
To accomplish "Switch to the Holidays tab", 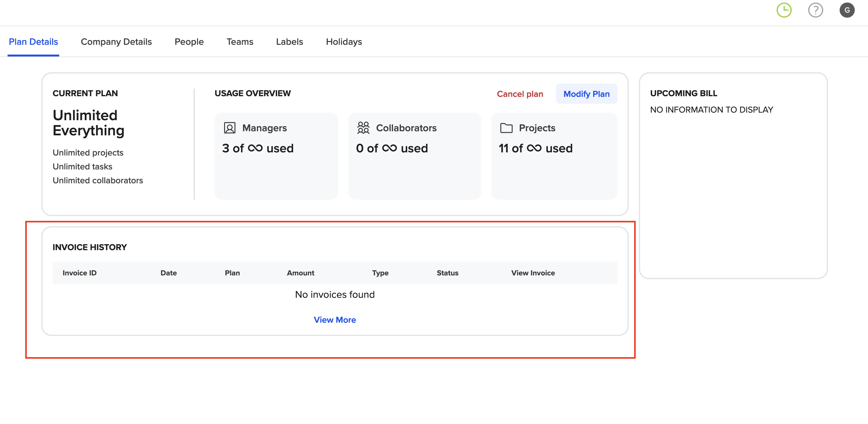I will click(344, 42).
